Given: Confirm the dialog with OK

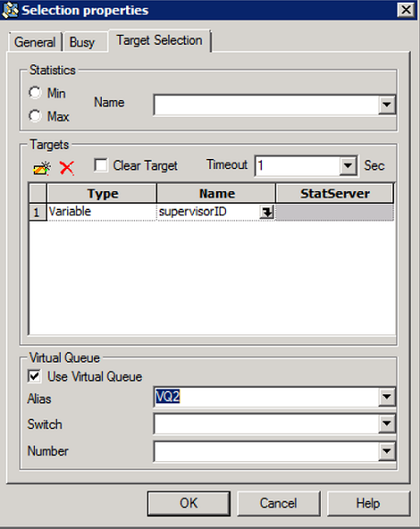Looking at the screenshot, I should (x=188, y=503).
